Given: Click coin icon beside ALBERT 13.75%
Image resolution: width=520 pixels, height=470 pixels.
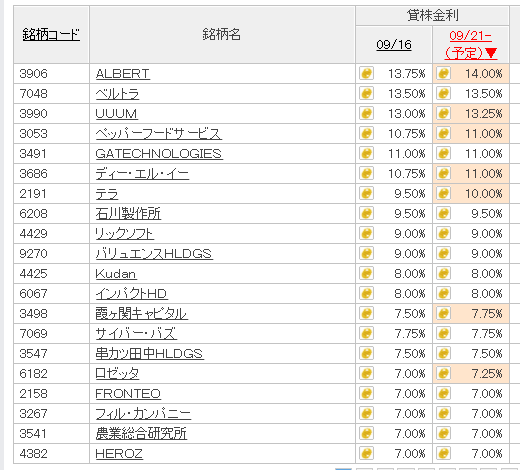Looking at the screenshot, I should tap(366, 73).
